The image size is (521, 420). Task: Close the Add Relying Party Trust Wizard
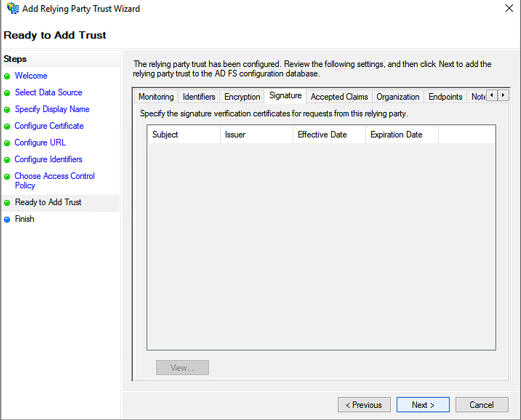coord(509,8)
